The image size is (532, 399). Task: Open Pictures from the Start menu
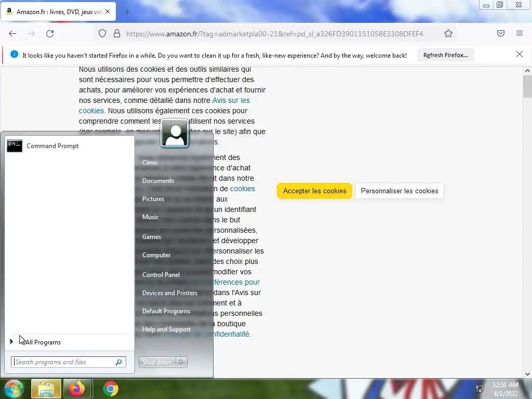[153, 199]
